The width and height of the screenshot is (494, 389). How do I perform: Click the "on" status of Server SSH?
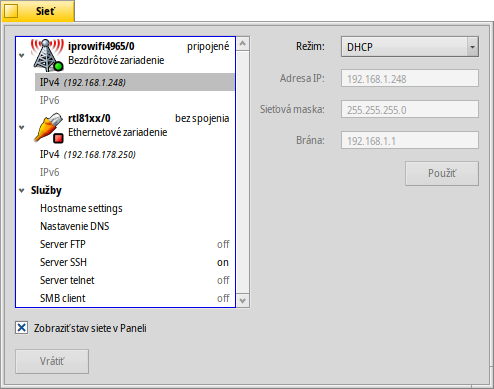click(x=223, y=263)
